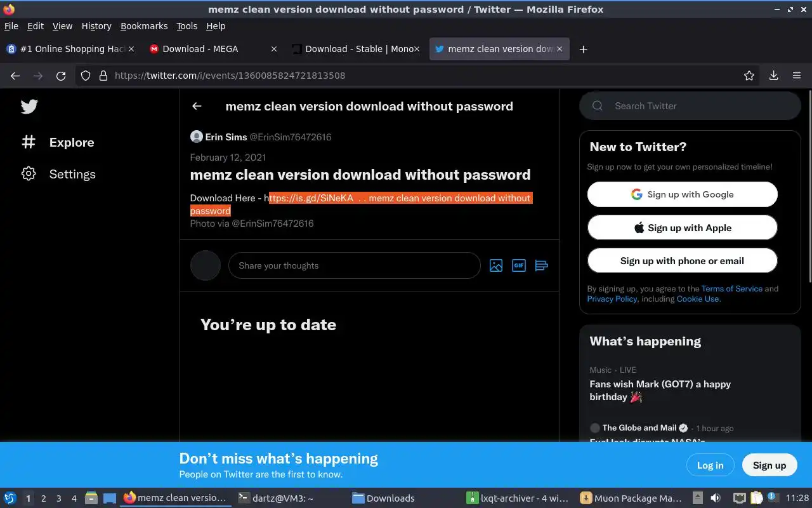
Task: Click the search magnifier icon
Action: click(x=598, y=106)
